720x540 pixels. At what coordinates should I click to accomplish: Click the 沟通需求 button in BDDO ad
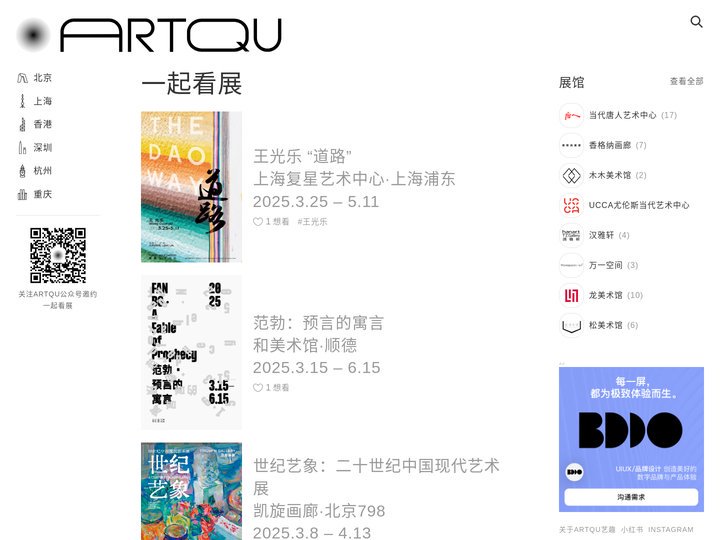[631, 497]
